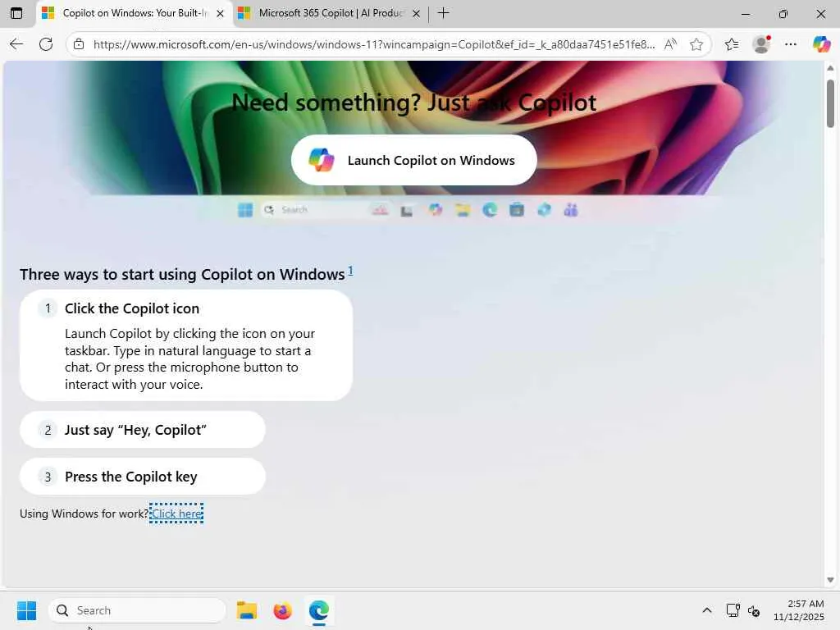Switch to the Copilot on Windows tab
840x630 pixels.
134,13
